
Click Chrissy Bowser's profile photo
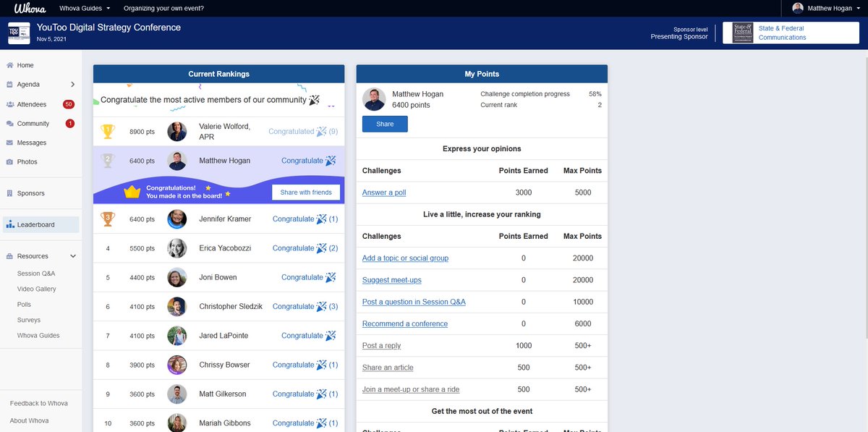click(x=177, y=365)
